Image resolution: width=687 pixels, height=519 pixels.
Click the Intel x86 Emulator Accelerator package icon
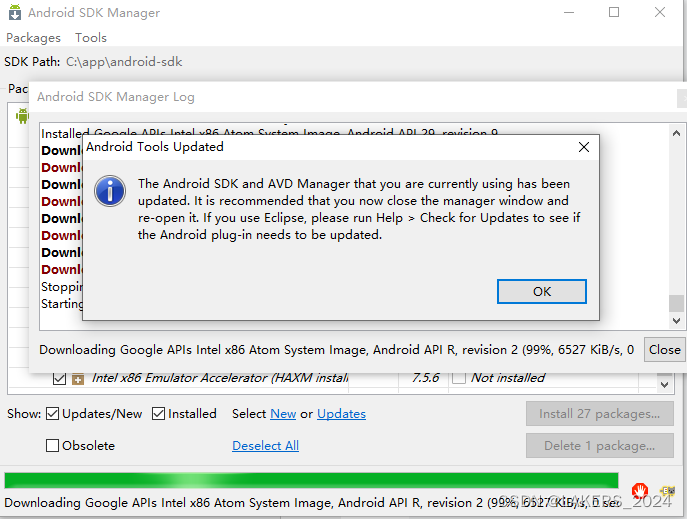pos(78,379)
